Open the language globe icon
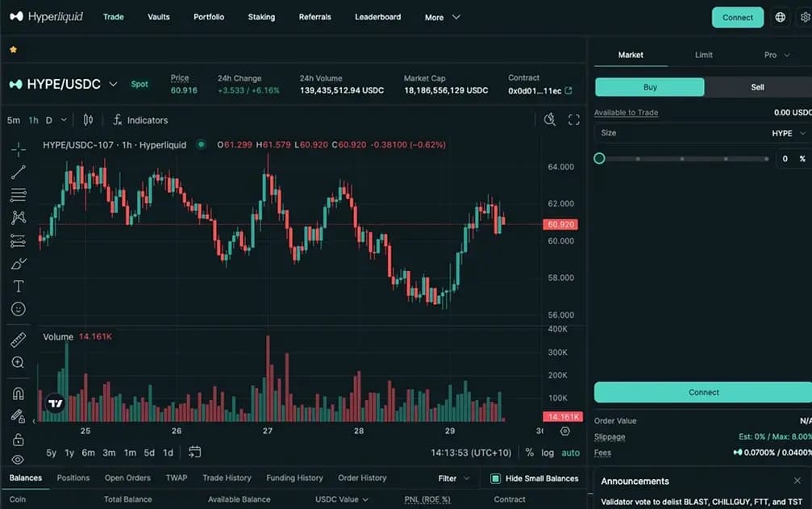This screenshot has width=812, height=509. (x=780, y=17)
